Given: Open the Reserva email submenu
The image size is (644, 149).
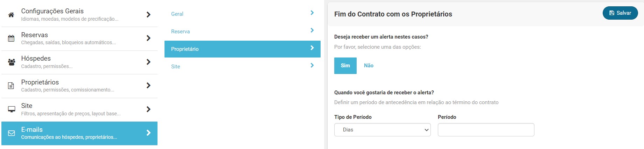Looking at the screenshot, I should pyautogui.click(x=180, y=32).
